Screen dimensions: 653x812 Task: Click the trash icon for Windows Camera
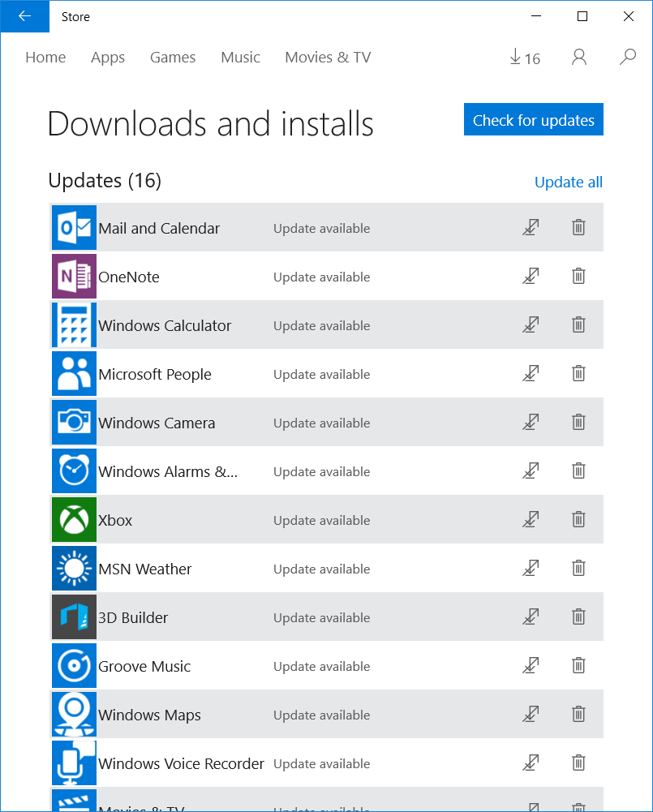[x=578, y=422]
